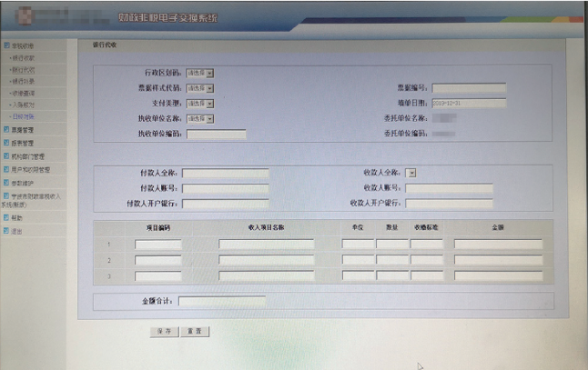
Task: Expand the 支付类型 dropdown
Action: [199, 104]
